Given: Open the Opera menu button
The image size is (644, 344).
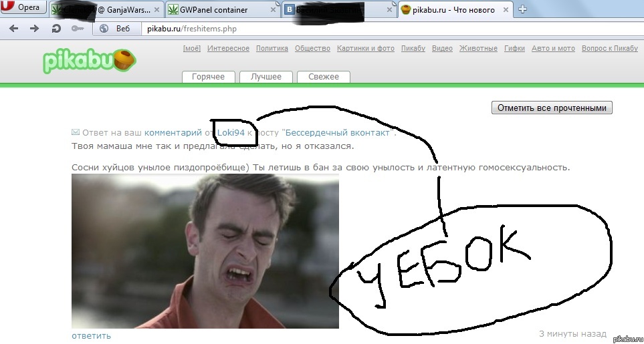Looking at the screenshot, I should [23, 7].
